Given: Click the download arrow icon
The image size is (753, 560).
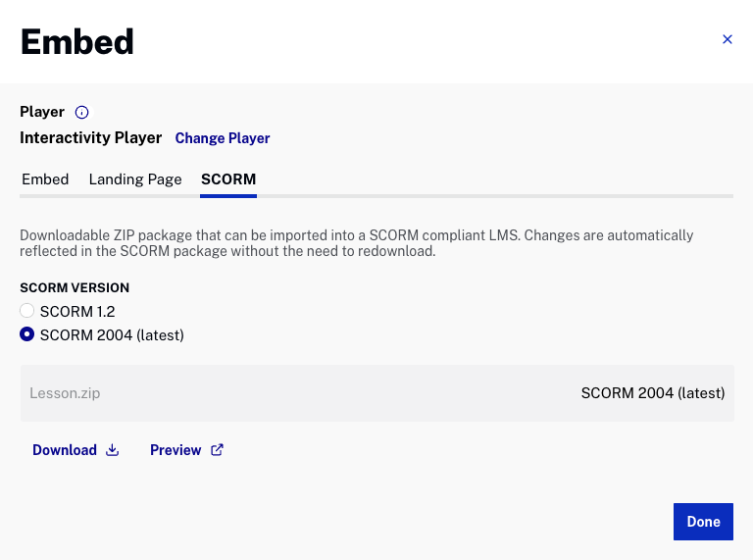Looking at the screenshot, I should [x=113, y=450].
